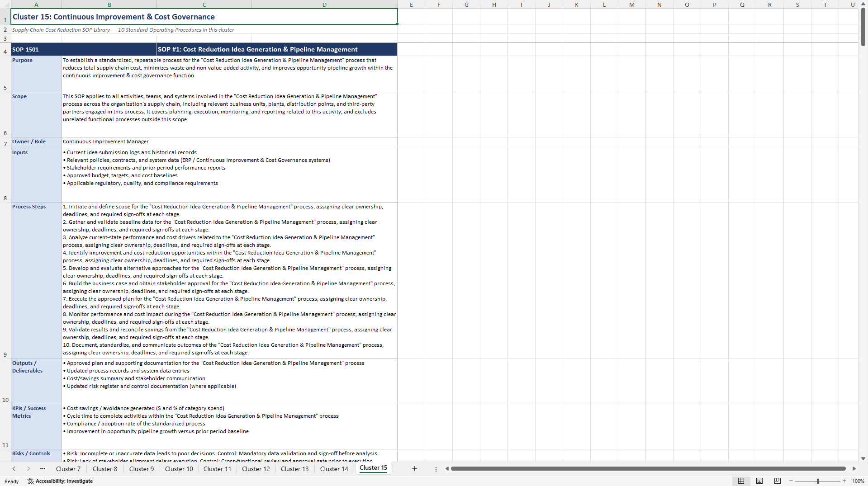
Task: Click the Select All corner triangle
Action: click(5, 5)
